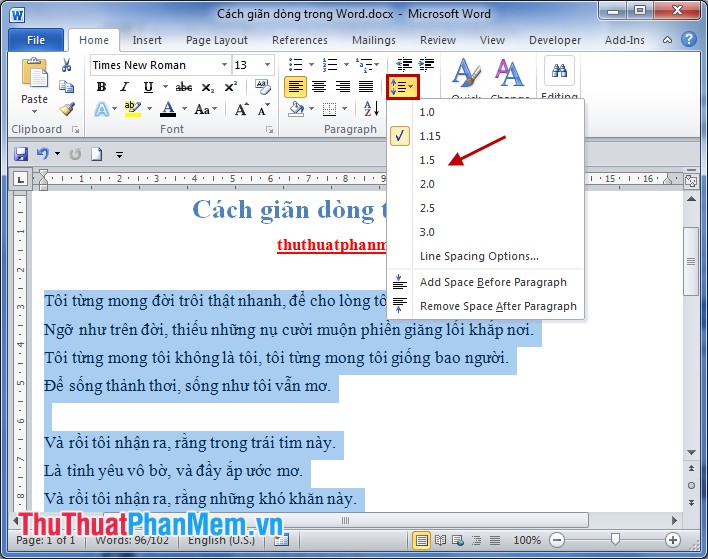Toggle Align Text Right
Viewport: 708px width, 559px height.
point(342,86)
